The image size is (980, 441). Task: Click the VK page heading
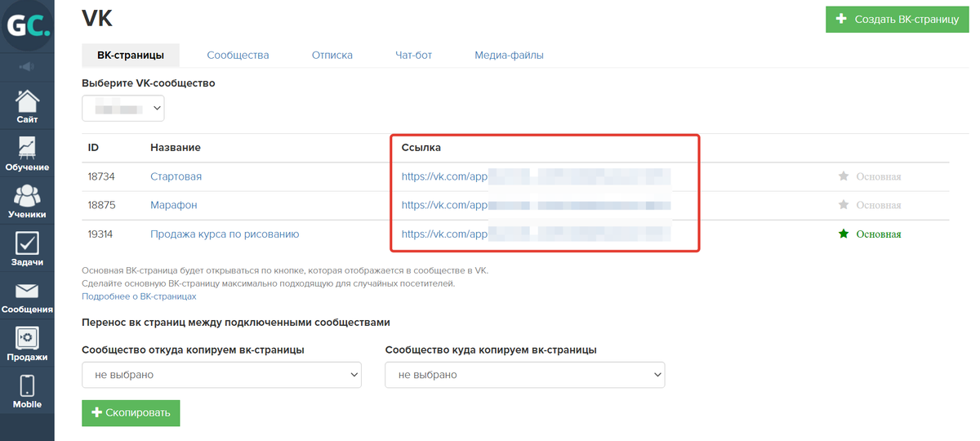click(98, 17)
